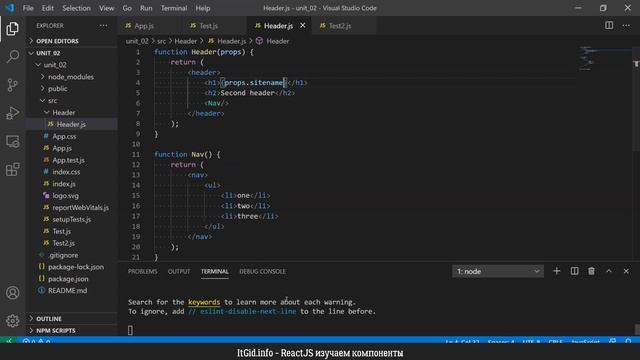Split the terminal panel
This screenshot has width=640, height=360.
pyautogui.click(x=574, y=271)
